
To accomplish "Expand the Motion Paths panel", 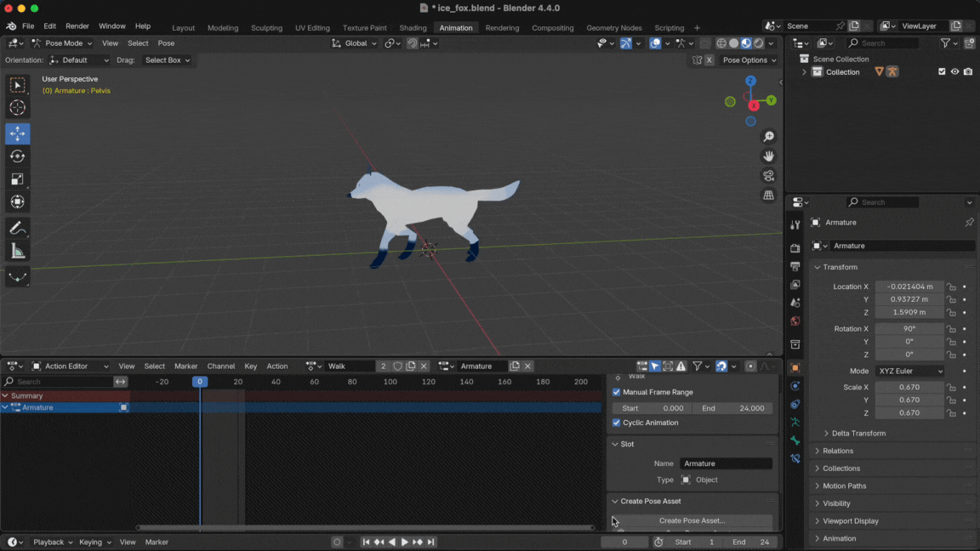I will coord(844,486).
